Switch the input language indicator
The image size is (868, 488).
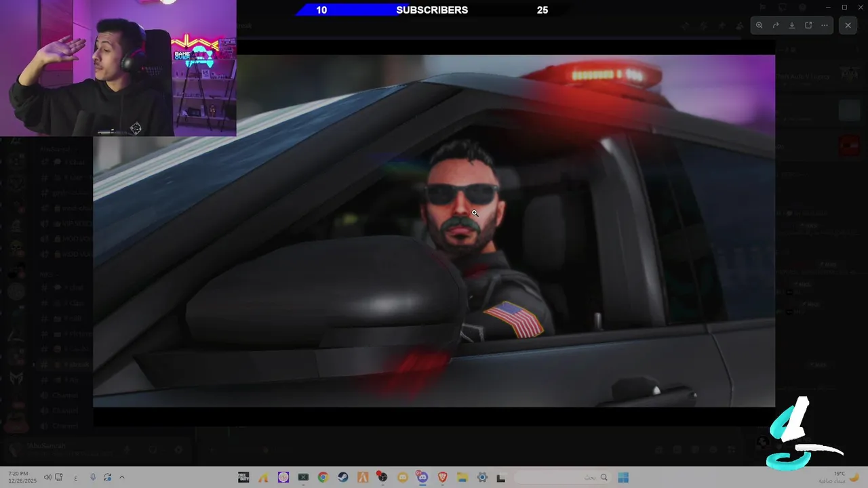point(75,477)
